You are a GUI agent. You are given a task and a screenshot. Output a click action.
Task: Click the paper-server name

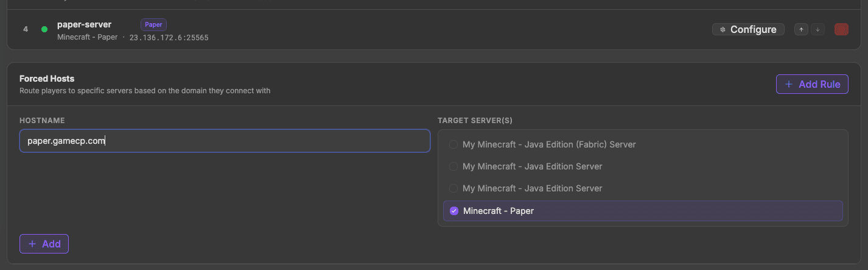[x=84, y=24]
